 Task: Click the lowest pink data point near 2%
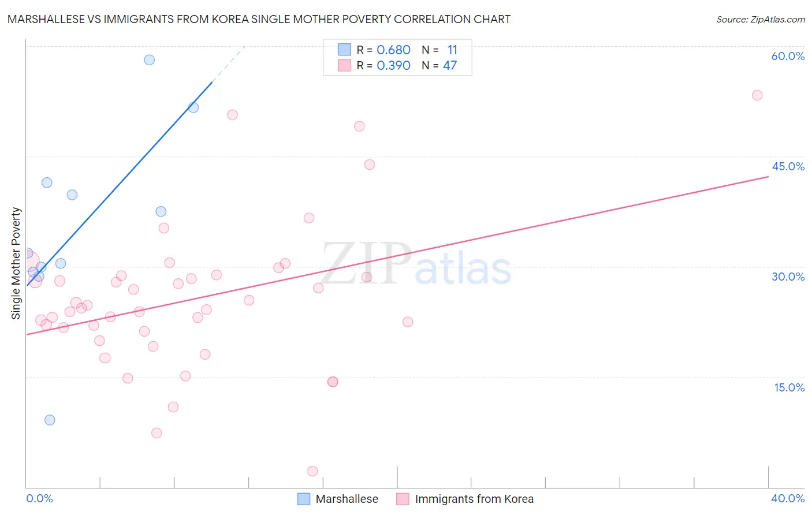pyautogui.click(x=312, y=471)
